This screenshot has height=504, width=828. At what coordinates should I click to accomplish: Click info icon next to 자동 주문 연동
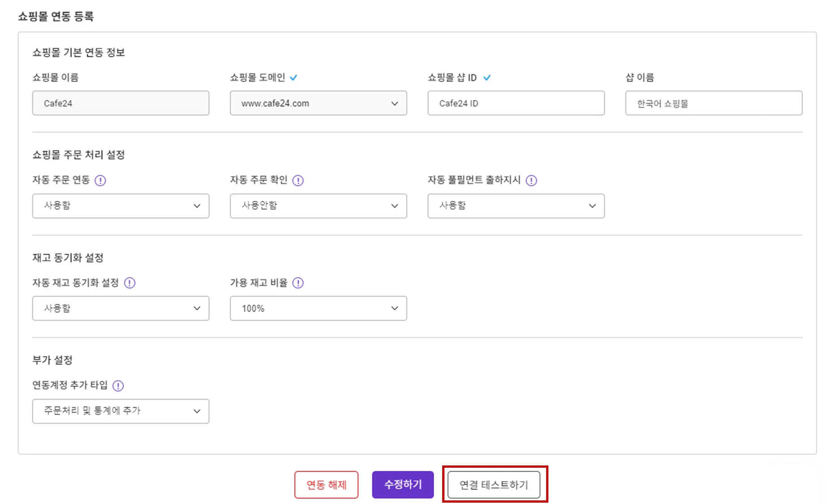100,181
